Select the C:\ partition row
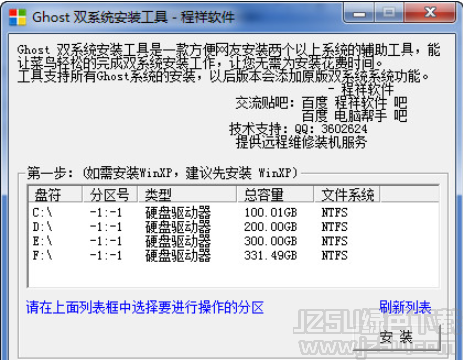463x360 pixels. pos(233,213)
